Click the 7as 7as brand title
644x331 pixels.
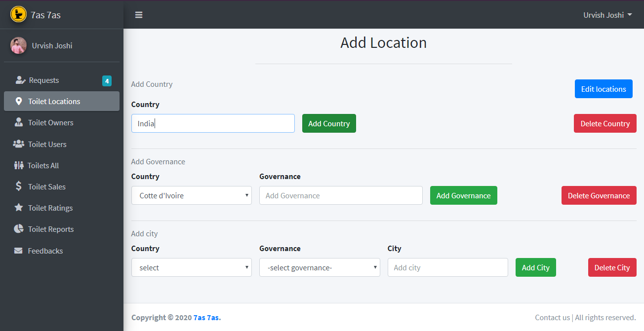tap(45, 15)
